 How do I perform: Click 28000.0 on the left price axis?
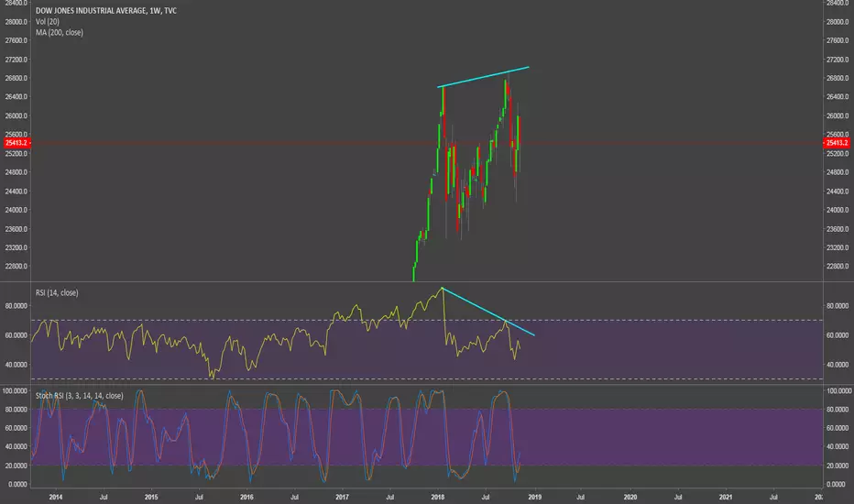click(x=16, y=22)
